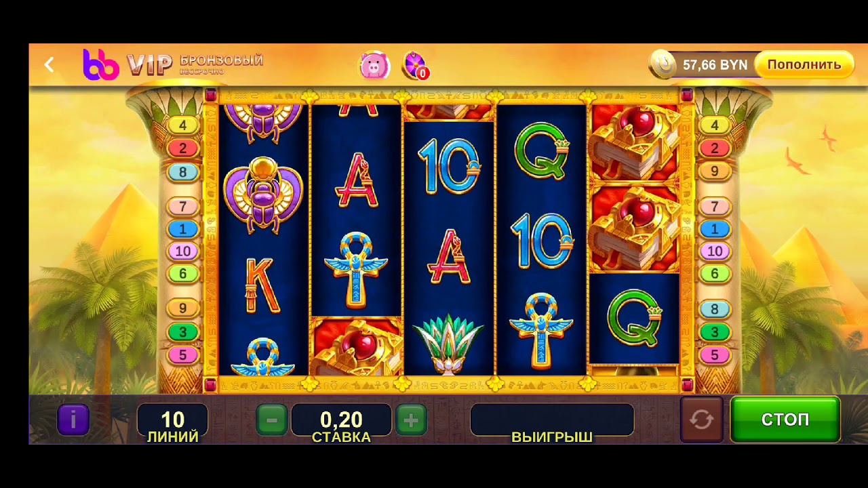Click the yellow Пополнить button
Viewport: 868px width, 488px height.
(x=804, y=65)
